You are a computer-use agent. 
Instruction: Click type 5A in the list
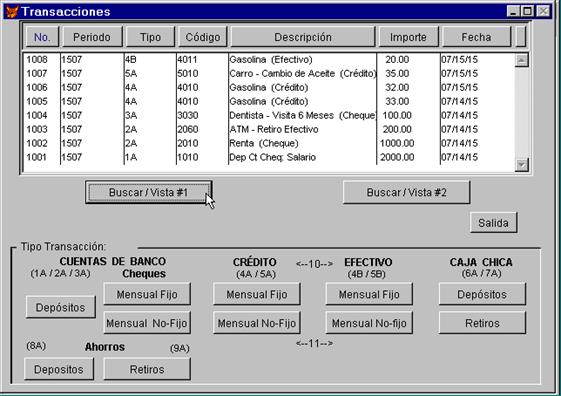[x=131, y=73]
